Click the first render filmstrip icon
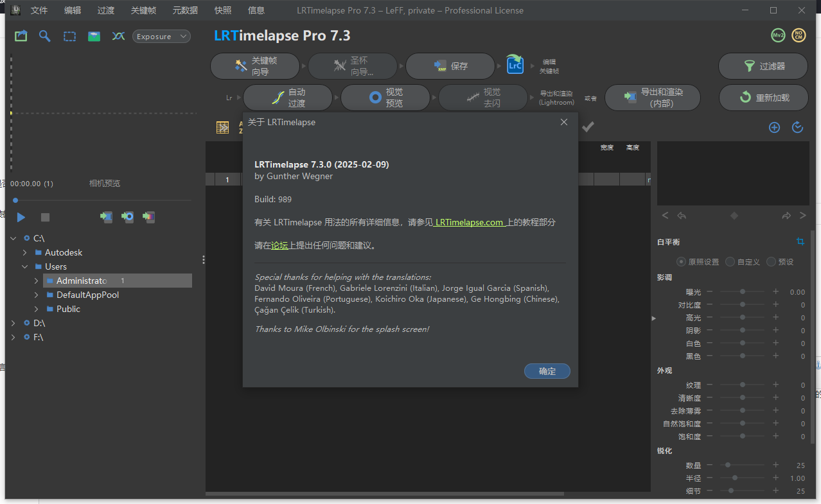 point(106,217)
